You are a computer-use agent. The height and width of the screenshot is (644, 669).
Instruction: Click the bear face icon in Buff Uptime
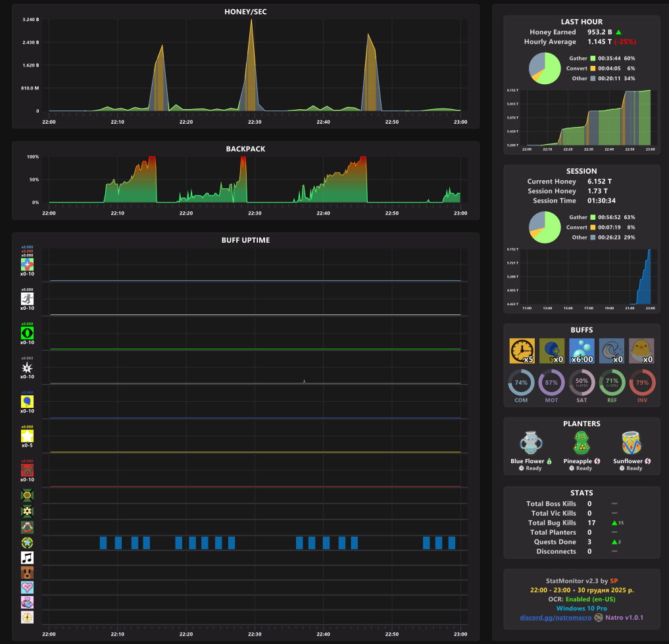28,572
